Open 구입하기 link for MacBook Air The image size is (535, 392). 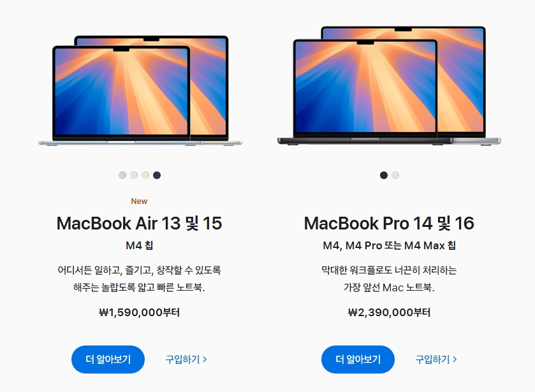(x=186, y=359)
